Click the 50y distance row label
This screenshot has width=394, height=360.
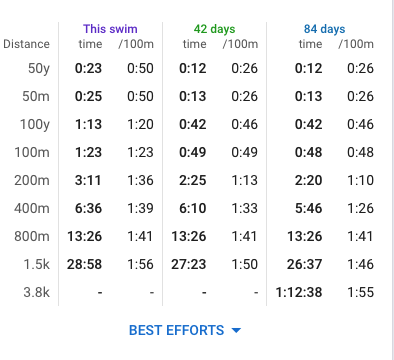(39, 69)
